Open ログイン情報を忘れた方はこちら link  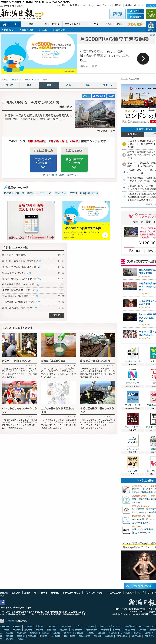coord(59,175)
